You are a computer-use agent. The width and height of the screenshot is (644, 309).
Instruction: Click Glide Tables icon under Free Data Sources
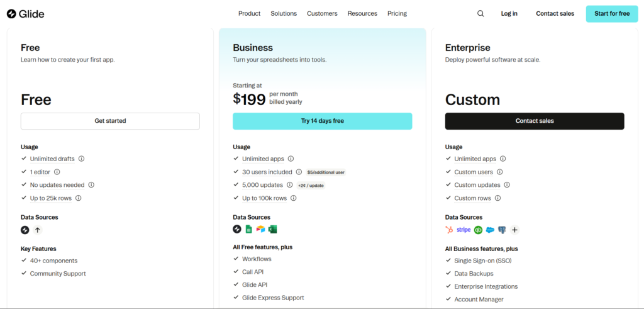25,230
